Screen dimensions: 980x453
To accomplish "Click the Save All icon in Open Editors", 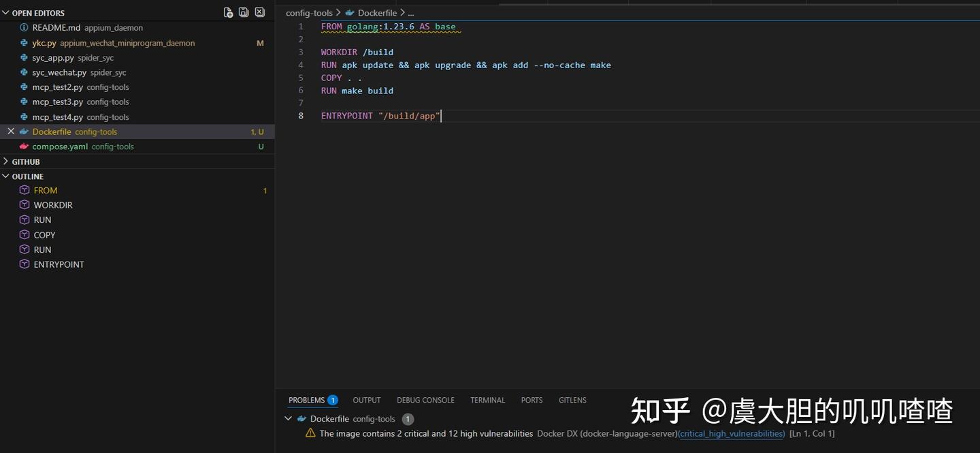I will [x=244, y=12].
